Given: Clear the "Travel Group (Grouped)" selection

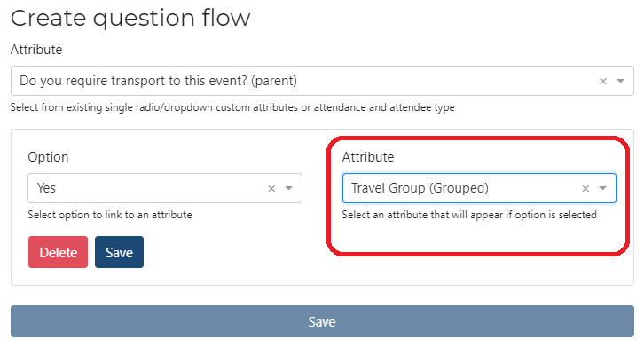Looking at the screenshot, I should pos(585,188).
